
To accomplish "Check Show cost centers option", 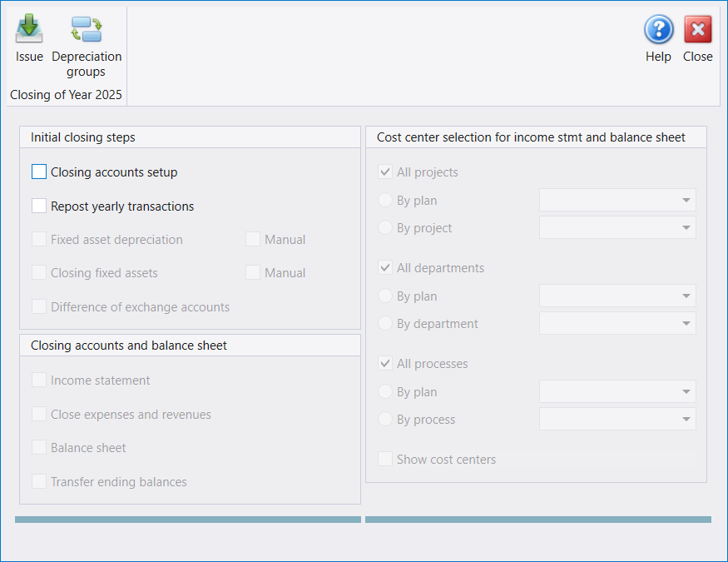I will (385, 459).
